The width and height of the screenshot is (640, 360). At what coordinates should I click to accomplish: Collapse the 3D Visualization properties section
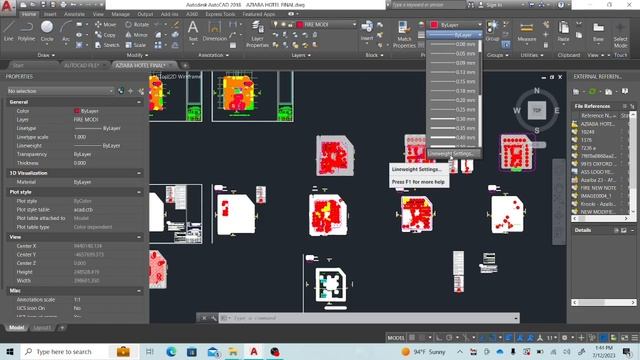[139, 173]
